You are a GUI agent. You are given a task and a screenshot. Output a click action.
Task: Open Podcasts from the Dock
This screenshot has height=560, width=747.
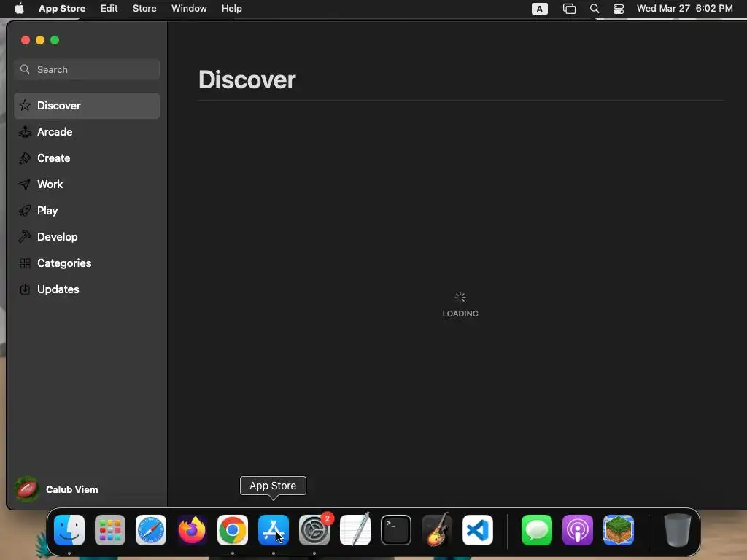(x=578, y=530)
